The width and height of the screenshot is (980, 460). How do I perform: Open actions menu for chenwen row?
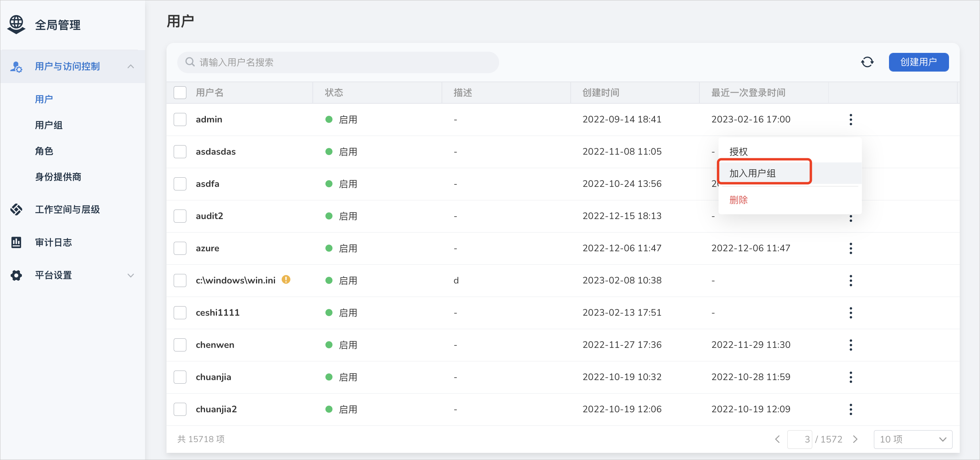point(851,345)
